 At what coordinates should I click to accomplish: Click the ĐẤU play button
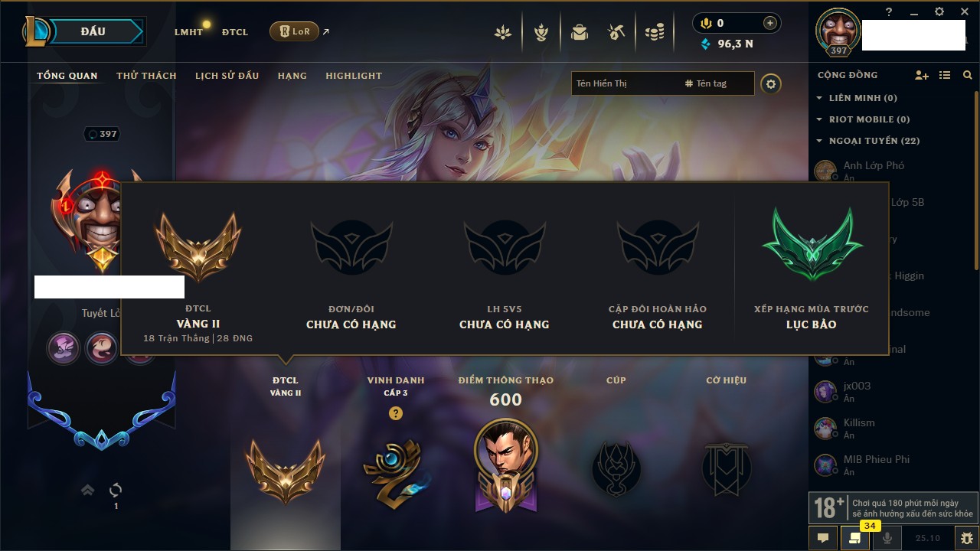pos(93,31)
